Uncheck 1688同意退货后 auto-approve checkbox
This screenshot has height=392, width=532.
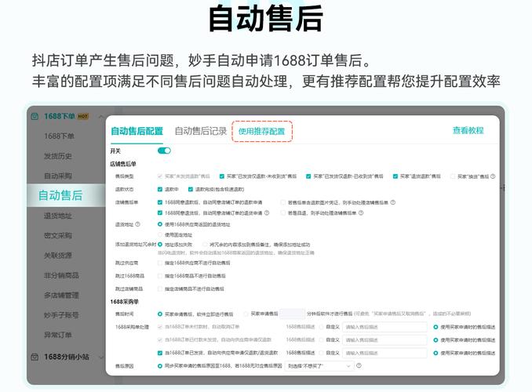(160, 213)
